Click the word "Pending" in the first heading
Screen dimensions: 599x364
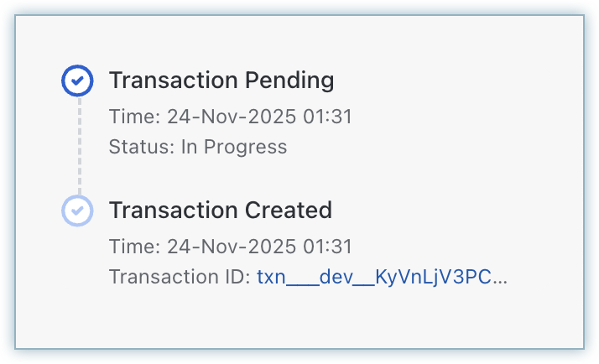(x=289, y=81)
